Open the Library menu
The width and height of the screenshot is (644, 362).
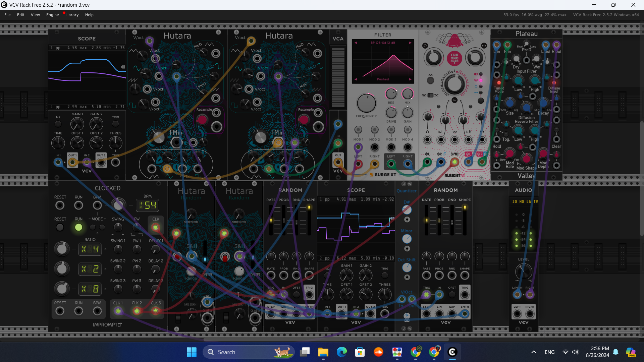72,15
